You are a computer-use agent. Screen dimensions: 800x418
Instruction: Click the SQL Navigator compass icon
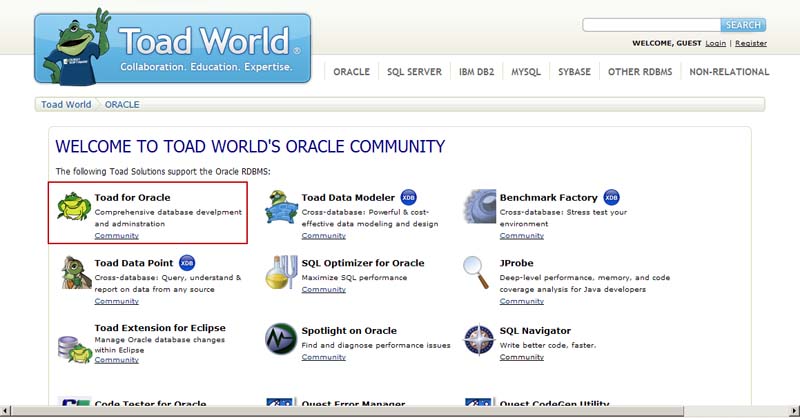(480, 339)
